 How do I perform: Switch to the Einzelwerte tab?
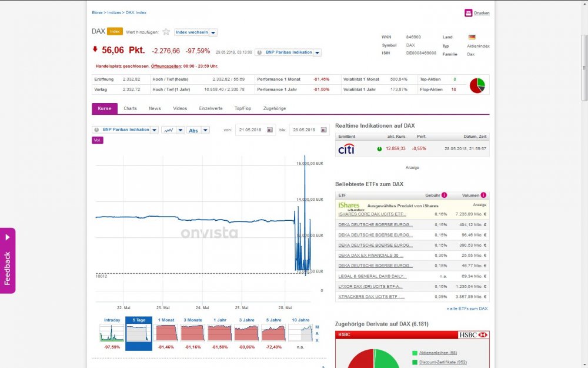click(211, 108)
